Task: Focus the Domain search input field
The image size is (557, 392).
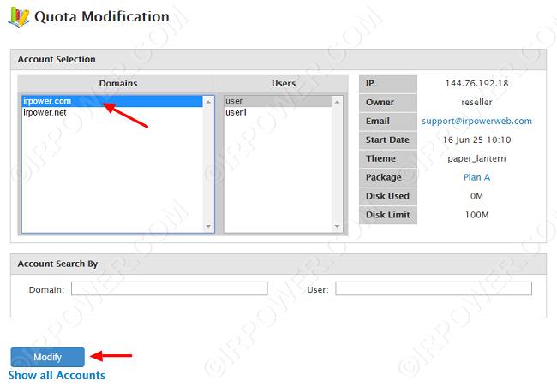Action: click(x=169, y=289)
